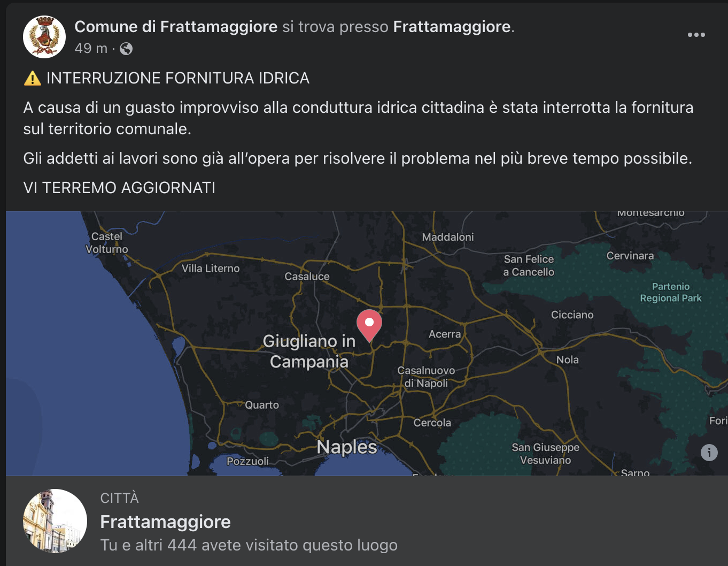This screenshot has width=728, height=566.
Task: Click the Nola label on the map
Action: (568, 360)
